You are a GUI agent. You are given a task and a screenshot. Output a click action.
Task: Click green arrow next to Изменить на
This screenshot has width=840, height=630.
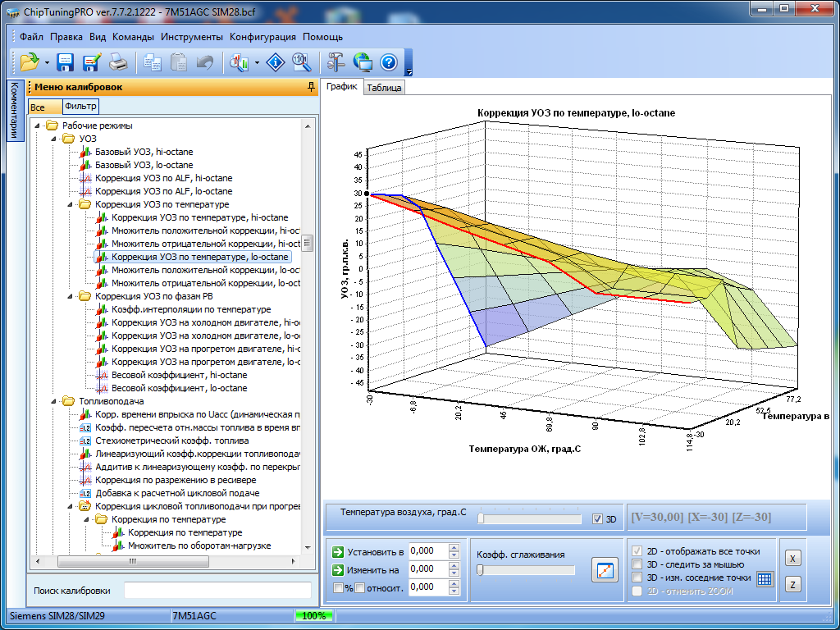[337, 570]
